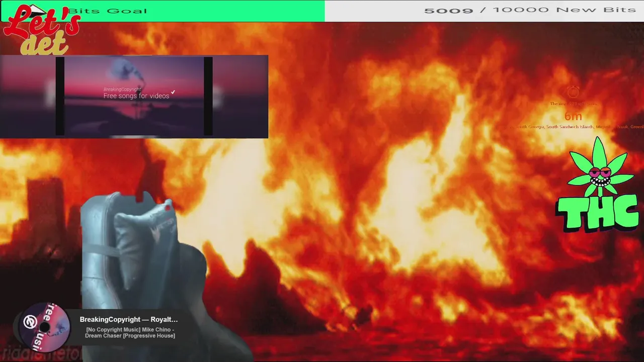Click the alarm clock countdown icon
Viewport: 644px width, 362px height.
[x=573, y=92]
